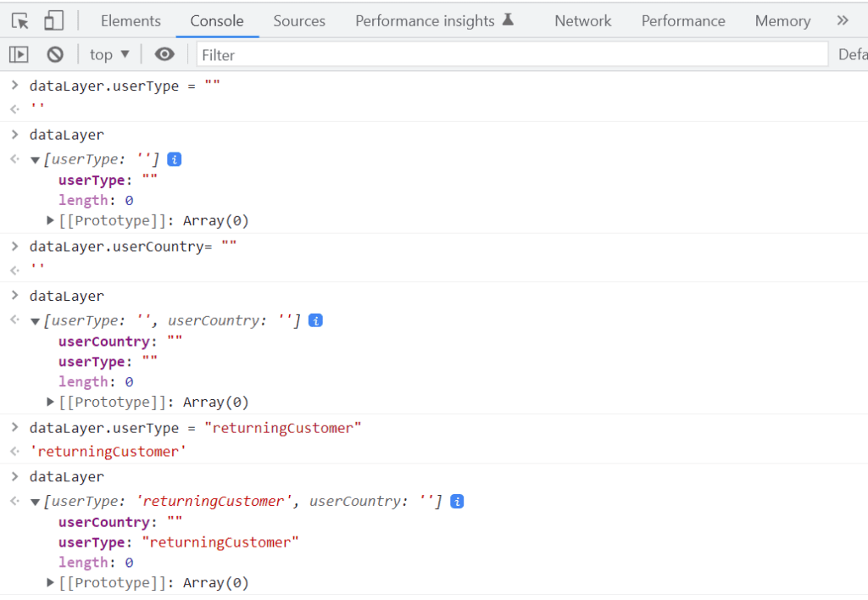Focus the Filter input field
868x600 pixels.
512,55
